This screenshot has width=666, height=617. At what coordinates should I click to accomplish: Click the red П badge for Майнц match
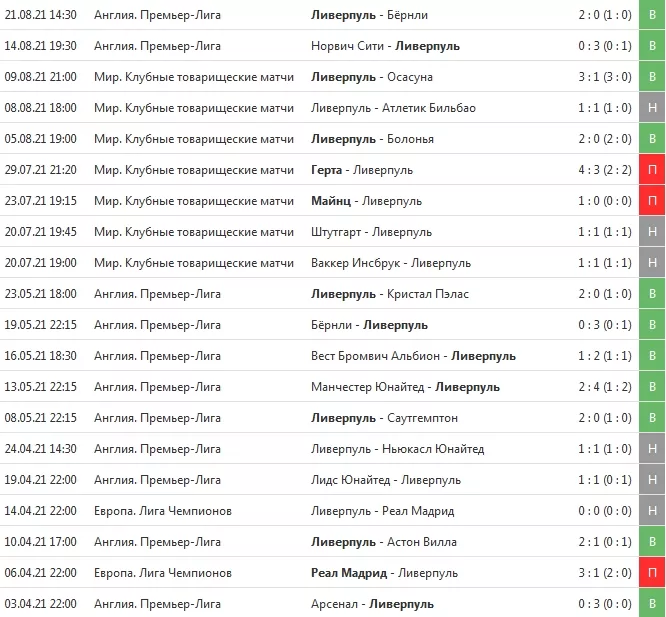click(x=652, y=201)
